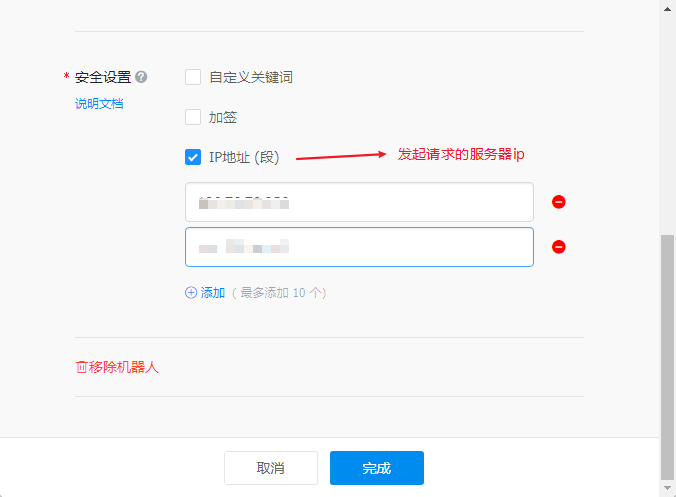Click the help icon next to 安全设置
The image size is (676, 497).
point(141,77)
